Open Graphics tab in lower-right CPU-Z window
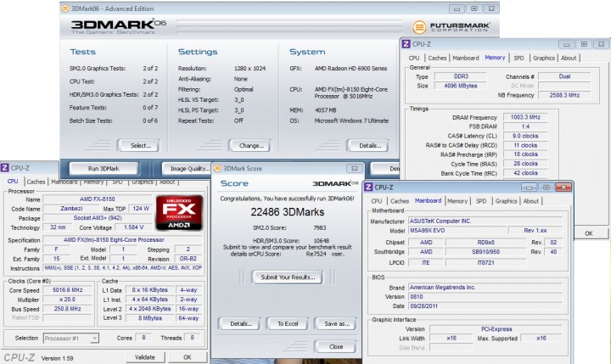Viewport: 611px width, 364px height. coord(506,201)
